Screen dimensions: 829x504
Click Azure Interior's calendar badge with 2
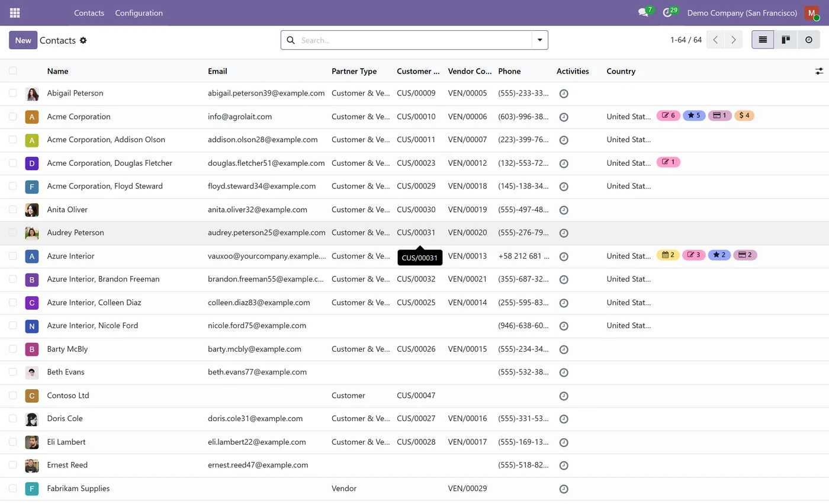tap(668, 255)
